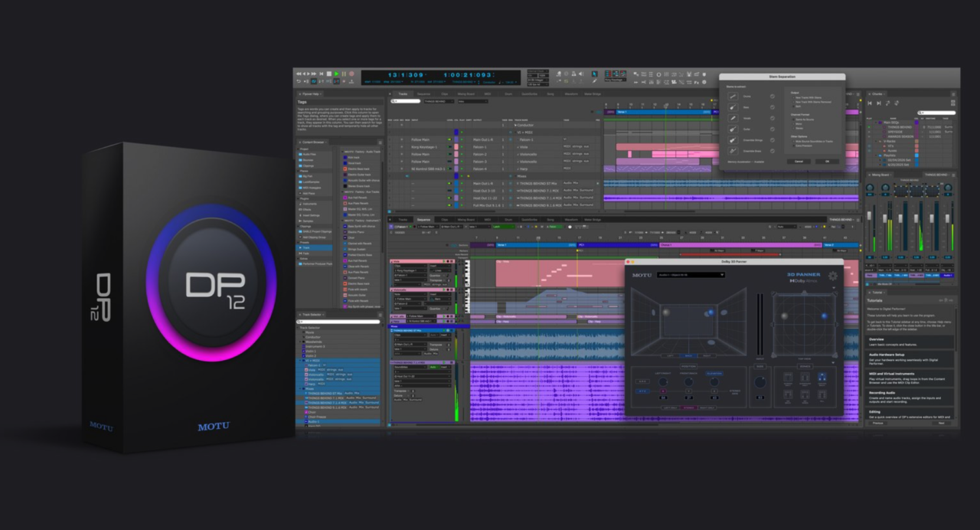Pause playback with the Pause button

tap(344, 74)
